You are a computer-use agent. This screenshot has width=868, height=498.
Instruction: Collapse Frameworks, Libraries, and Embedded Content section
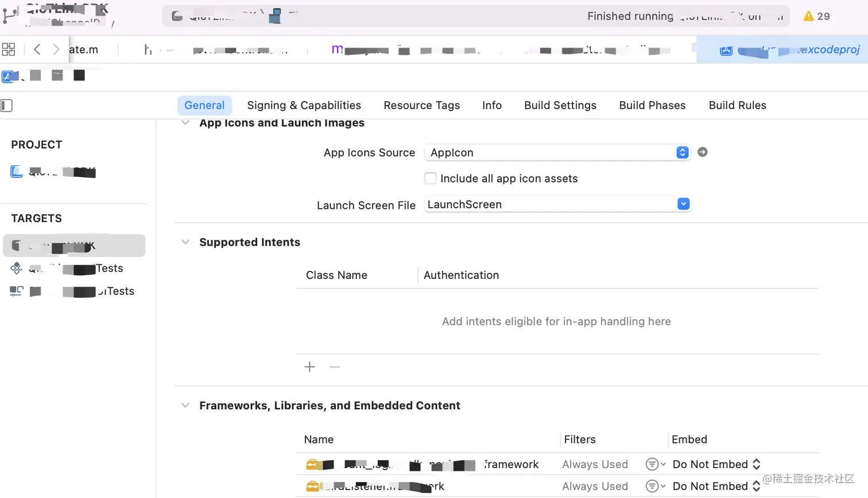[x=185, y=406]
